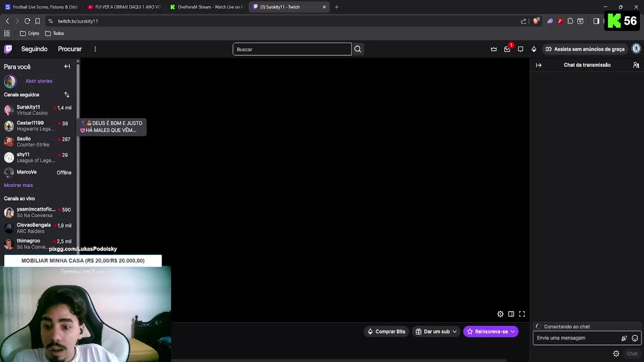This screenshot has width=644, height=362.
Task: Expand Reinscreva-se dropdown
Action: pyautogui.click(x=491, y=331)
